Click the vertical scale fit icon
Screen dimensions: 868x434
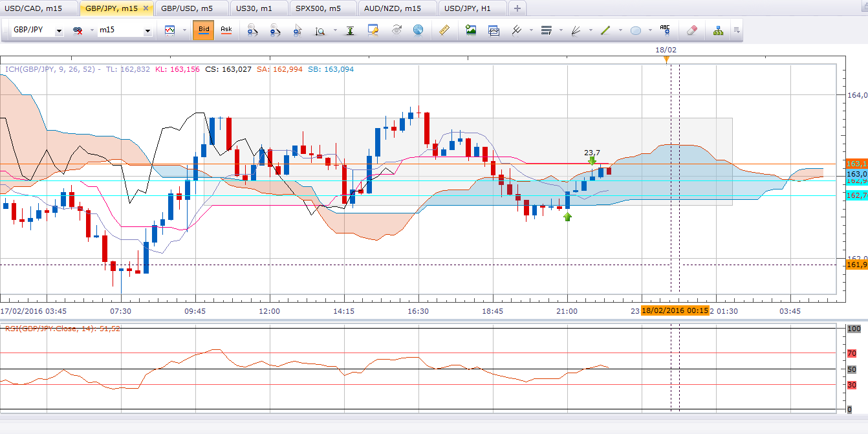(350, 30)
